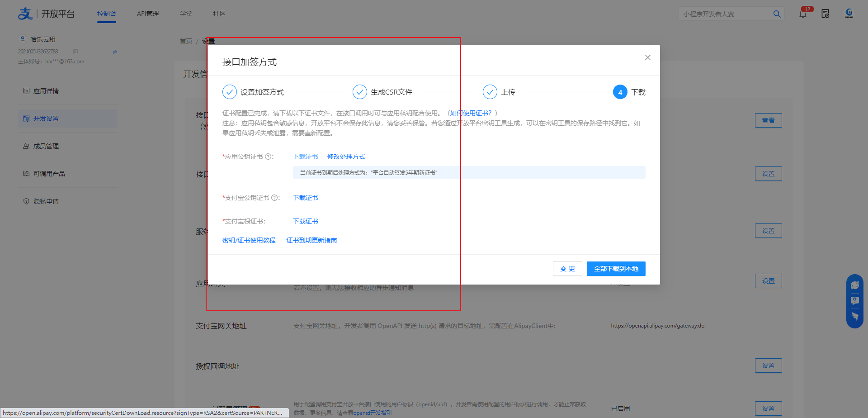This screenshot has height=418, width=868.
Task: Click the 应用详情 sidebar icon
Action: click(26, 91)
